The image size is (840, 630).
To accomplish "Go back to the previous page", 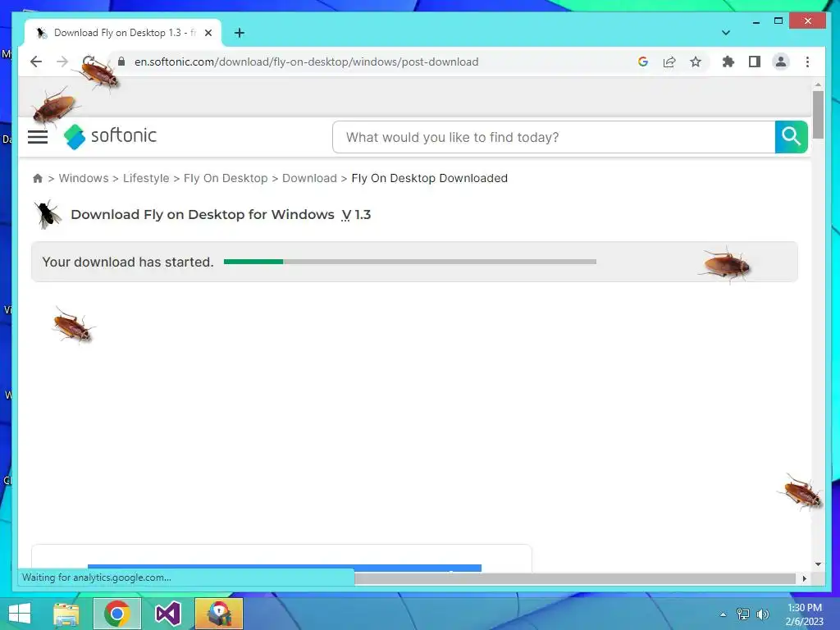I will (36, 62).
